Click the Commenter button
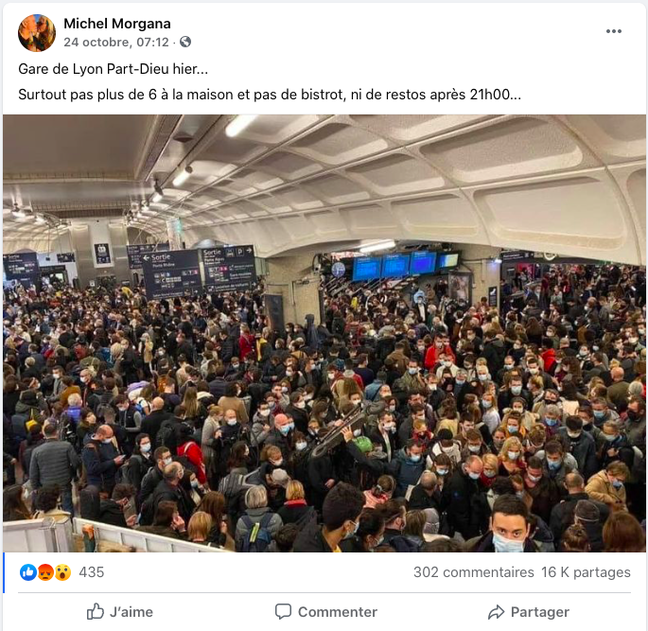Screen dimensions: 648x631 pyautogui.click(x=326, y=612)
